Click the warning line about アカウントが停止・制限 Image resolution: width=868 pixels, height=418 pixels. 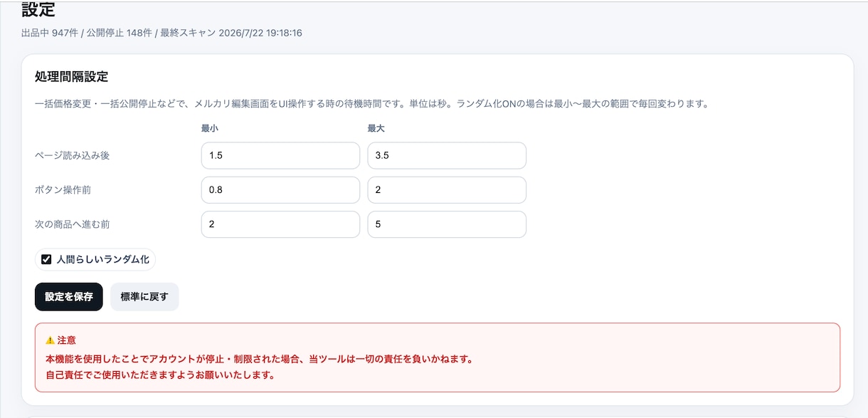coord(259,359)
